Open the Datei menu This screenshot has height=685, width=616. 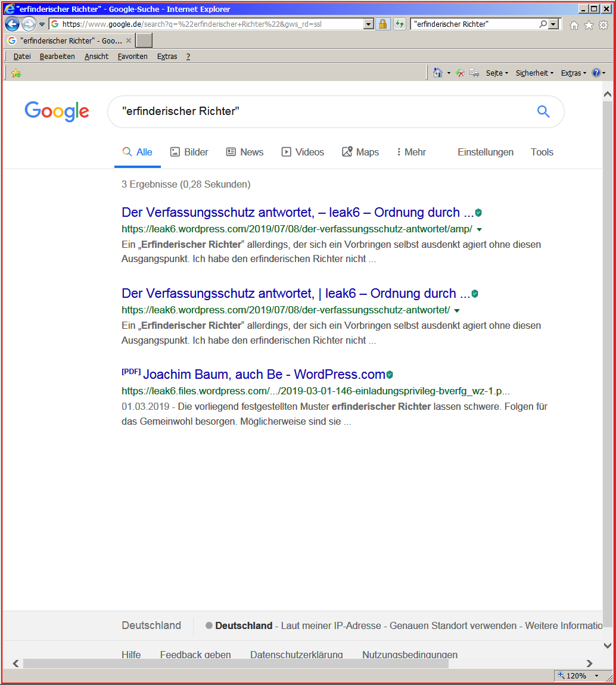click(x=22, y=57)
